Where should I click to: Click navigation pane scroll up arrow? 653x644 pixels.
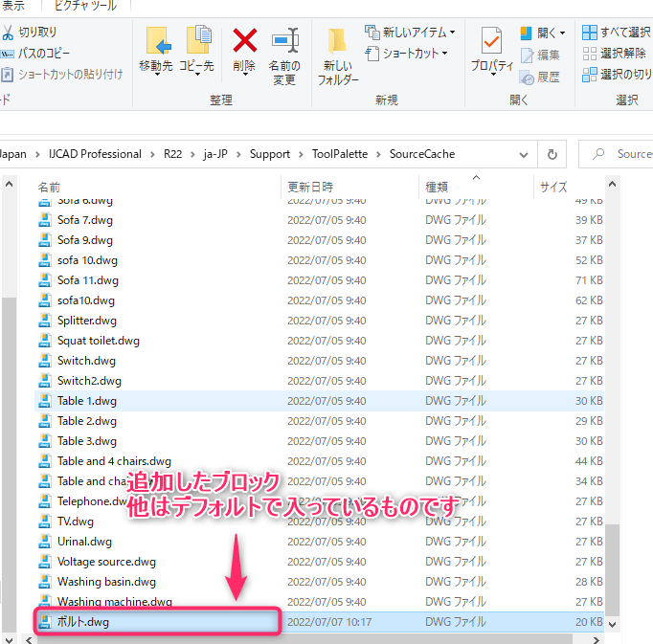pyautogui.click(x=10, y=184)
